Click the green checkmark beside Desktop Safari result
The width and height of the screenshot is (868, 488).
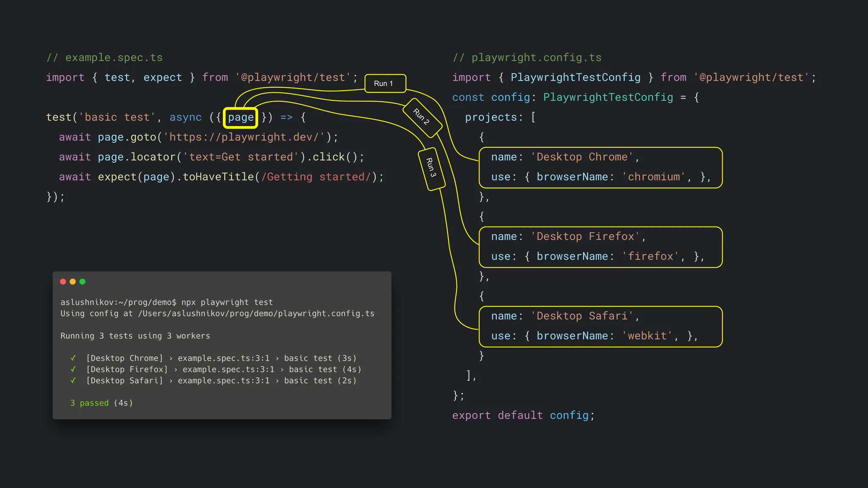[x=73, y=380]
